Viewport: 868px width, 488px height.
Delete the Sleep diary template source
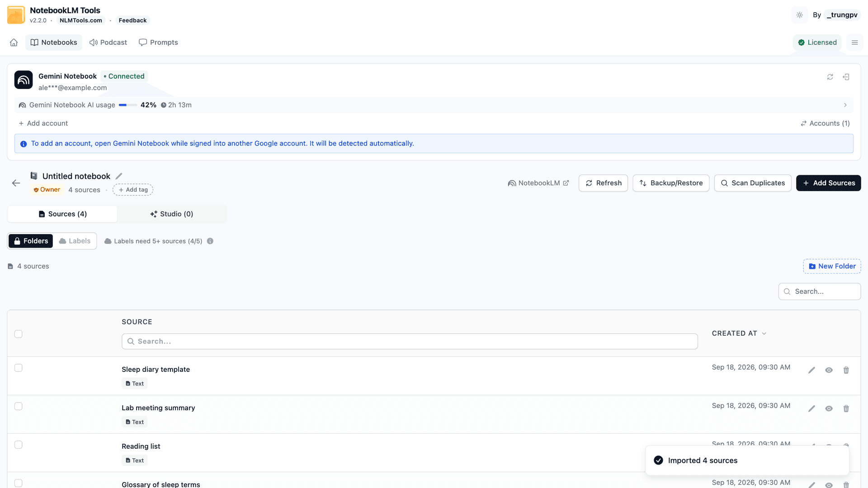tap(846, 370)
